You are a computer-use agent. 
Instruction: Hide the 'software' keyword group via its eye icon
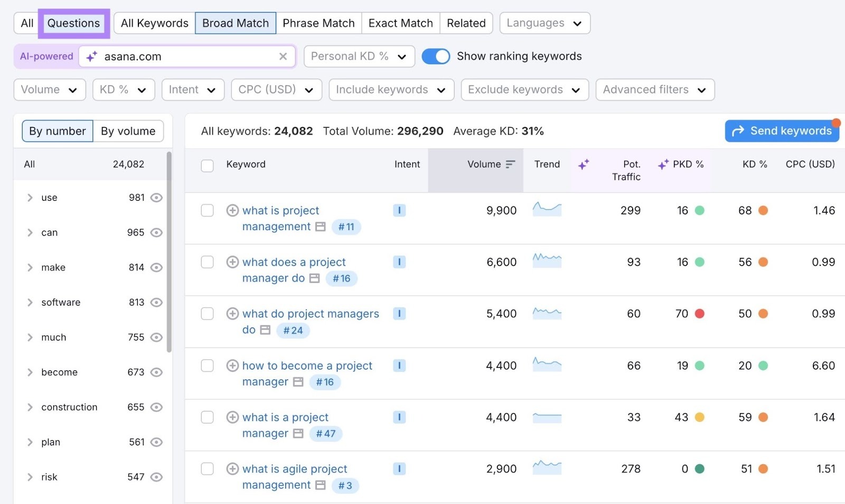click(156, 302)
